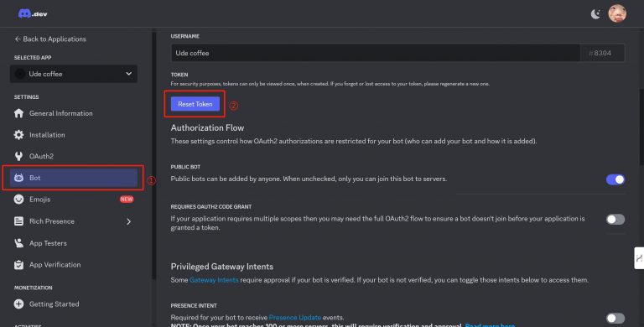The width and height of the screenshot is (644, 327).
Task: Open the Ude coffee app dropdown
Action: point(74,74)
